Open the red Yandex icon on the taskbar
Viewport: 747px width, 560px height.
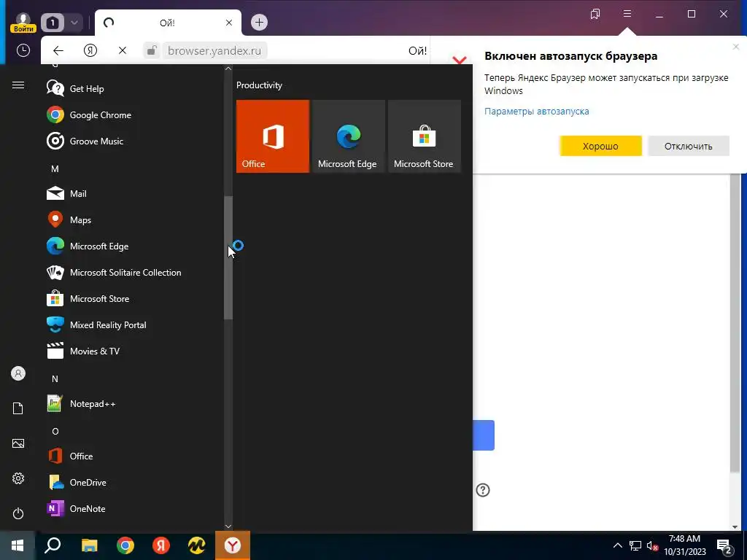click(x=161, y=545)
